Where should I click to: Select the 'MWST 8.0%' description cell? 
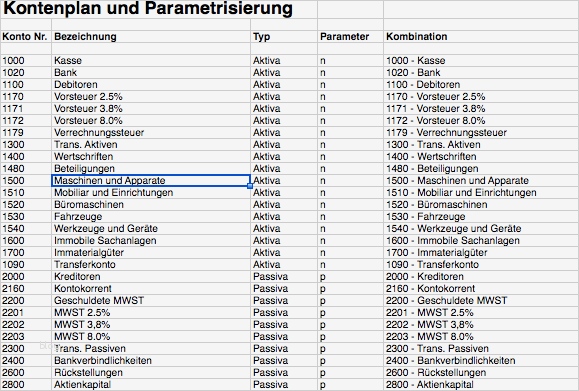[x=151, y=336]
